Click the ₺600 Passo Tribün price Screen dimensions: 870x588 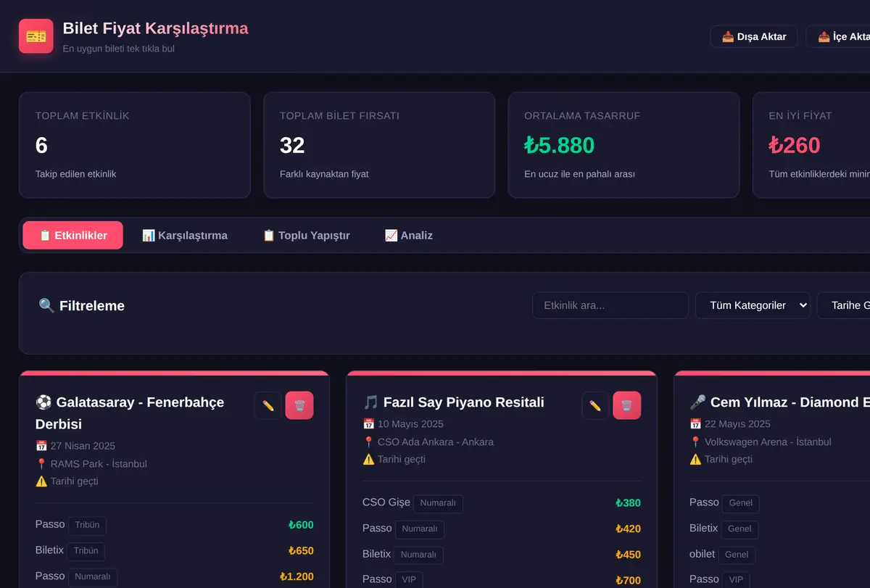coord(301,525)
